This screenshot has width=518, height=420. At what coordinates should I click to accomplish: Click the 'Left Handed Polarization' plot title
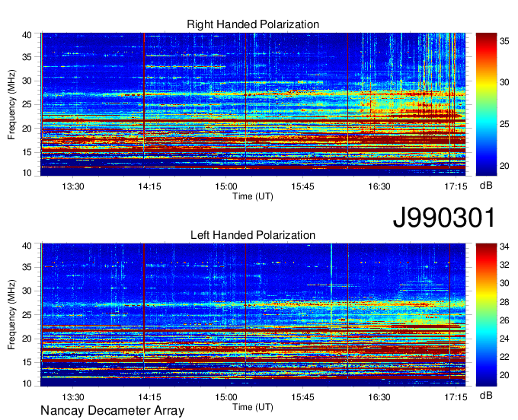point(253,235)
